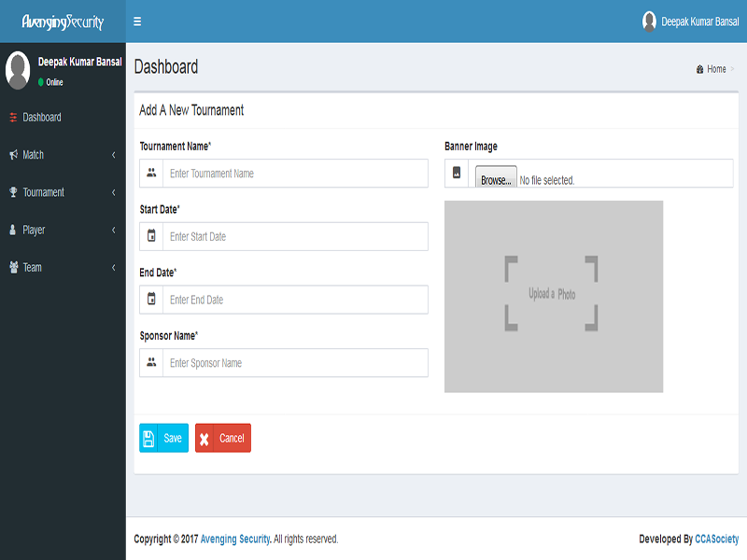The width and height of the screenshot is (747, 560).
Task: Expand the Match menu chevron
Action: (113, 155)
